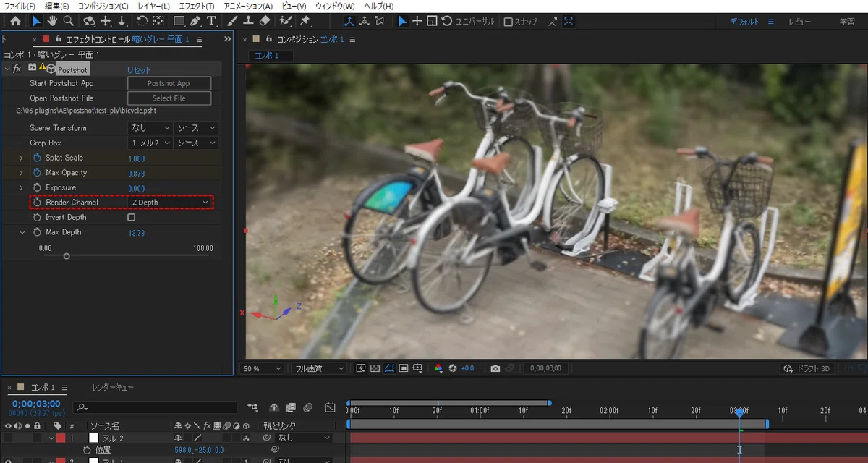The width and height of the screenshot is (868, 463).
Task: Open the エフェクト(T) menu
Action: (197, 6)
